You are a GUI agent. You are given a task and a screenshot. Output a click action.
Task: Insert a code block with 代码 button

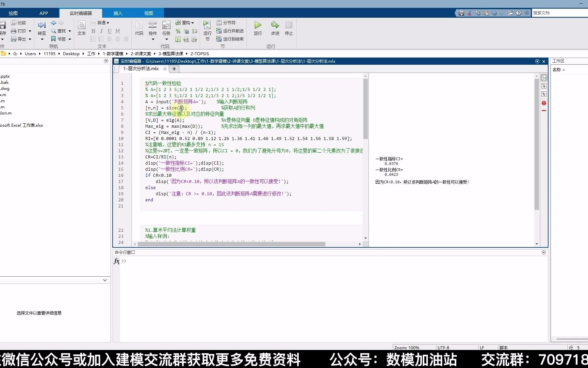pyautogui.click(x=139, y=28)
